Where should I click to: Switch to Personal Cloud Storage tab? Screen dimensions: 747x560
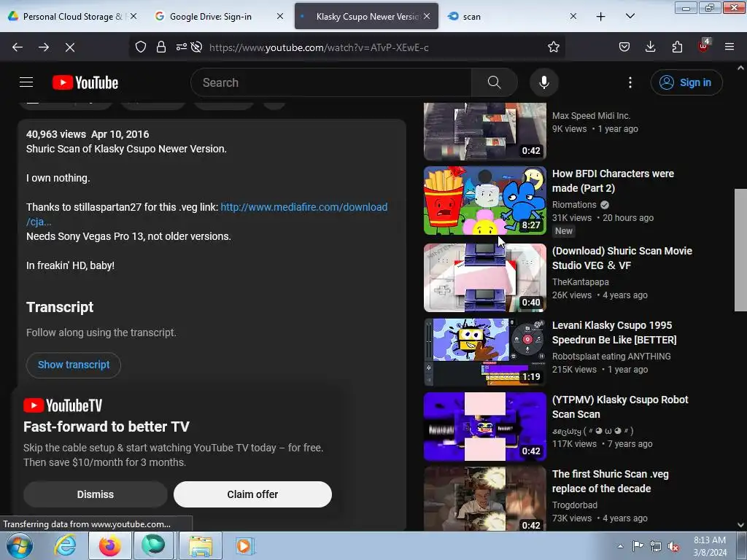point(71,16)
